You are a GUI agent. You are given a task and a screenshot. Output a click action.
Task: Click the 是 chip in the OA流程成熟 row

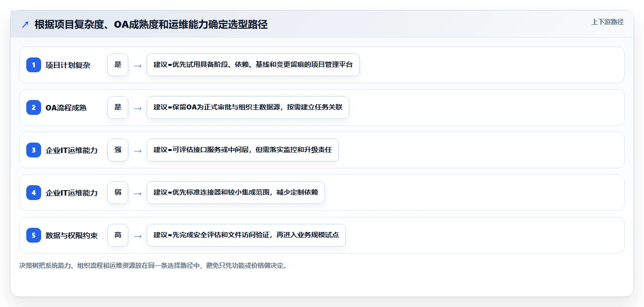click(118, 107)
